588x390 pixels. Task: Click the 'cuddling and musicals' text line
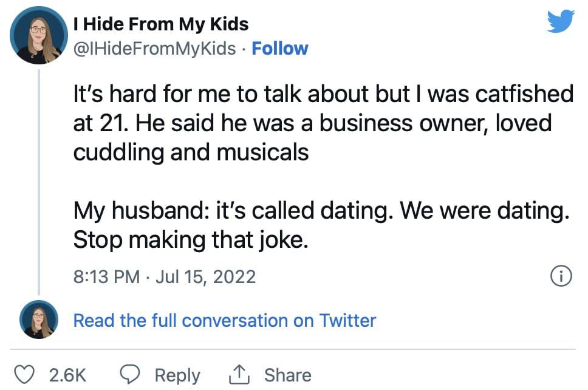coord(191,152)
